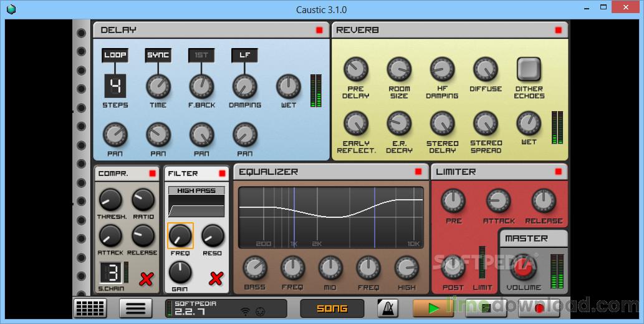Viewport: 644px width, 324px height.
Task: Toggle the Compressor red power LED
Action: 152,174
